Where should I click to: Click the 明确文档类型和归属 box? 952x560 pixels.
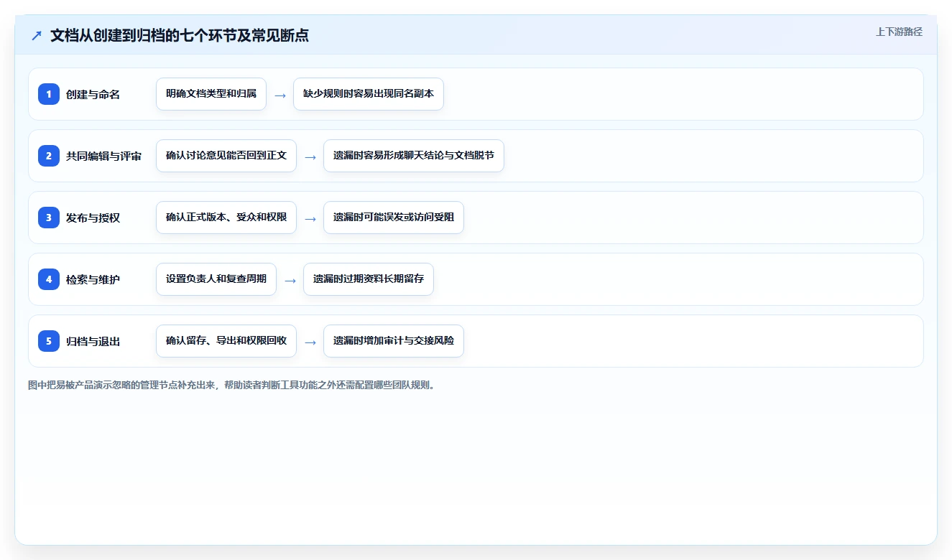click(x=211, y=94)
